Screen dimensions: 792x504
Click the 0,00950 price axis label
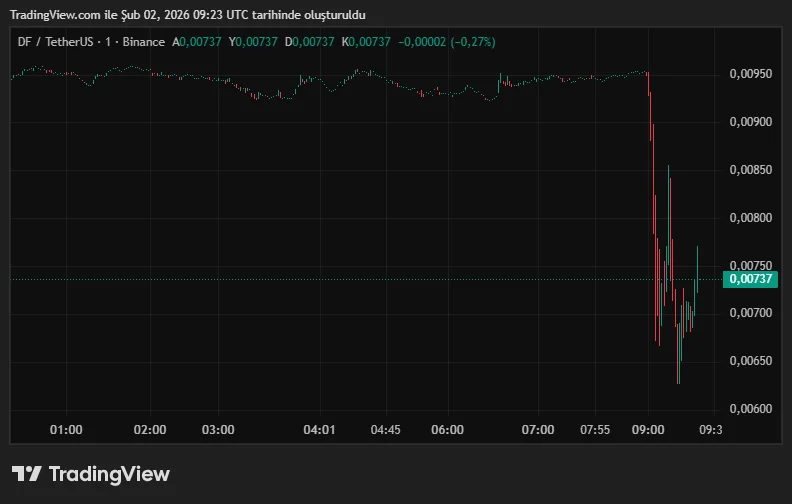tap(751, 74)
